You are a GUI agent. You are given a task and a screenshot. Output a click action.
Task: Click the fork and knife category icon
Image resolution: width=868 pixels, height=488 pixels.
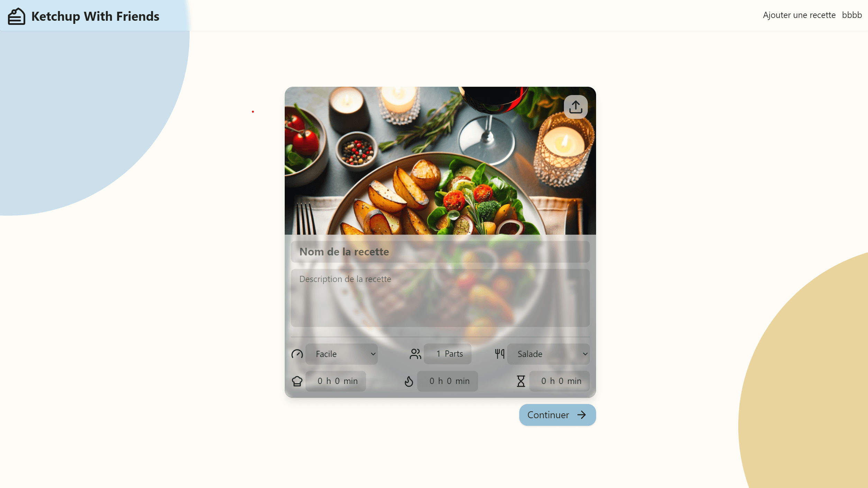(x=499, y=353)
